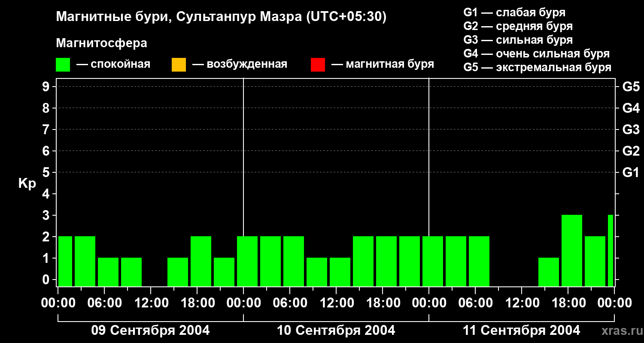The image size is (644, 343).
Task: Click the '— магнитная буря' legend label
Action: (383, 64)
